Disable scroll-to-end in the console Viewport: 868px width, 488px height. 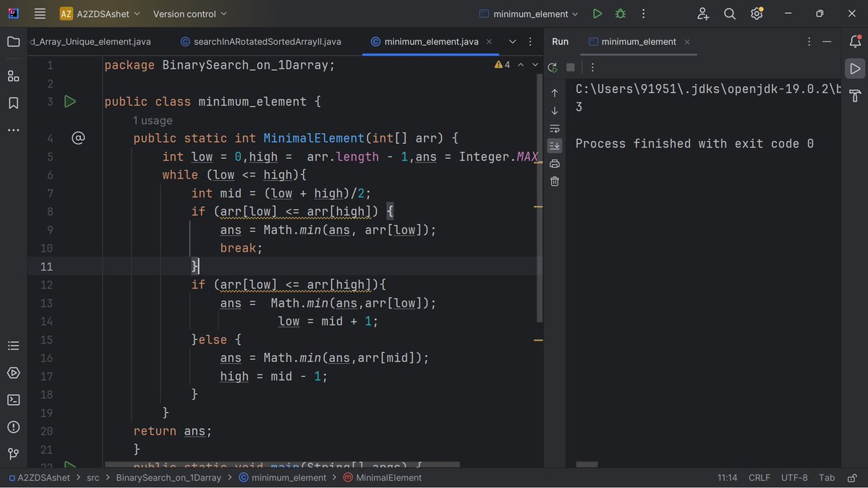pyautogui.click(x=554, y=145)
